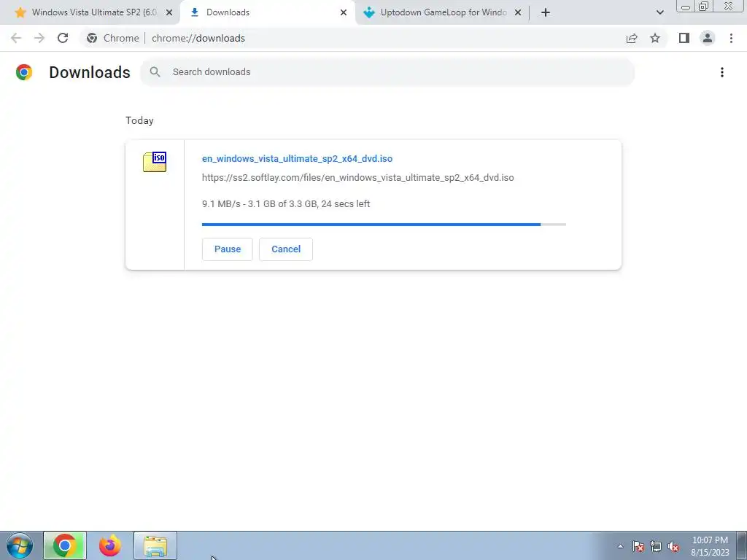This screenshot has height=560, width=747.
Task: Share this page via the share icon
Action: [x=632, y=38]
